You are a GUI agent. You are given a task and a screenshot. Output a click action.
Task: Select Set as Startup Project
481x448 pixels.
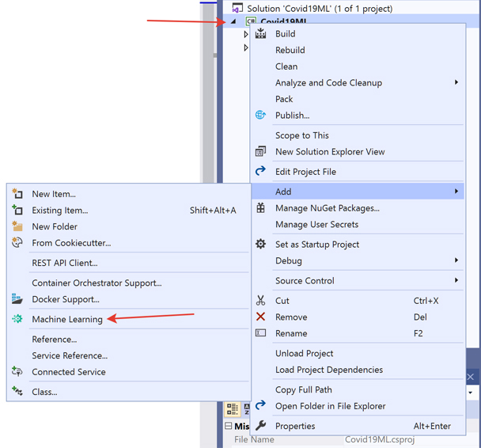pyautogui.click(x=316, y=245)
